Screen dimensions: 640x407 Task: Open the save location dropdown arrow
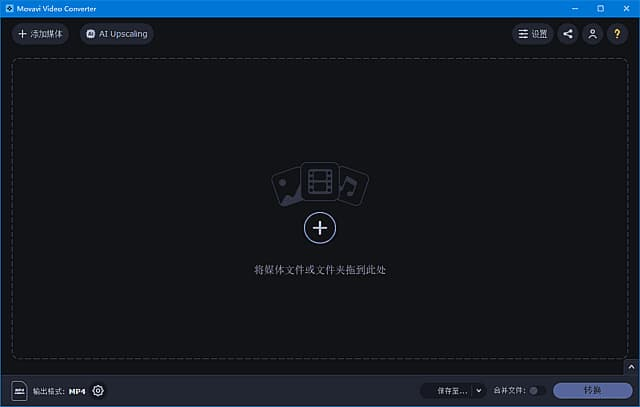point(479,391)
